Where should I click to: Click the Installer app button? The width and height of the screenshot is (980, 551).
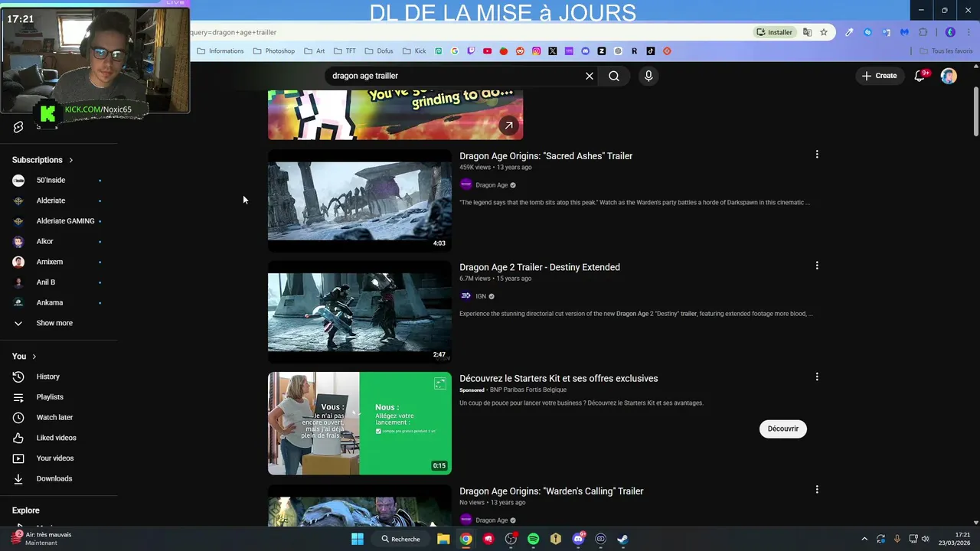click(x=775, y=32)
